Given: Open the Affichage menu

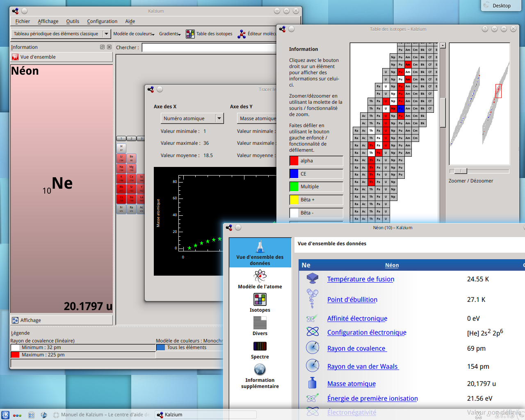Looking at the screenshot, I should (x=48, y=21).
